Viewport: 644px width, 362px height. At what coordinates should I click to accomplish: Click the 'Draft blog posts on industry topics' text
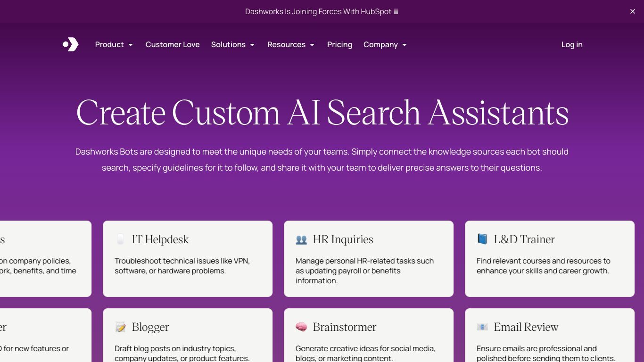pos(182,354)
